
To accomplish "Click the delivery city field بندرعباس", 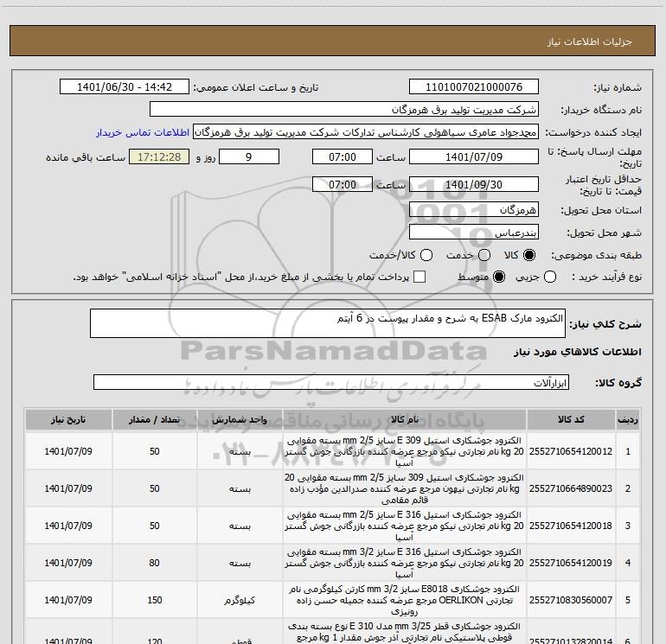I will pos(474,233).
